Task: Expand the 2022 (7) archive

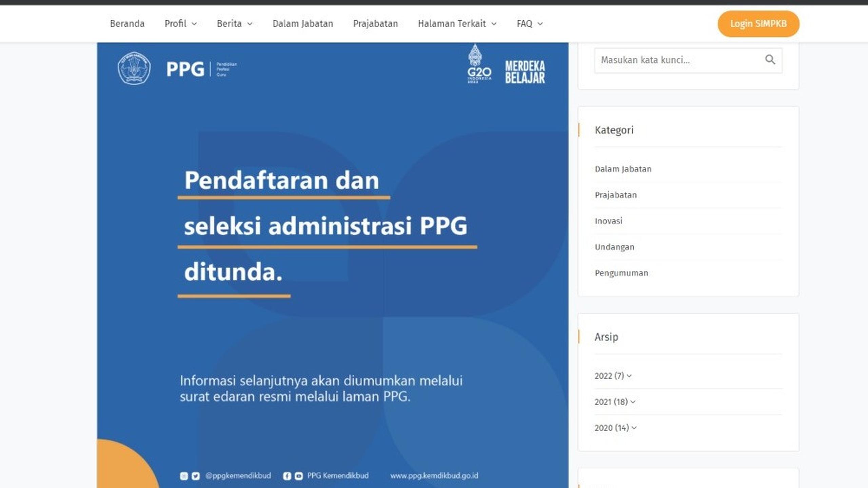Action: click(x=613, y=376)
